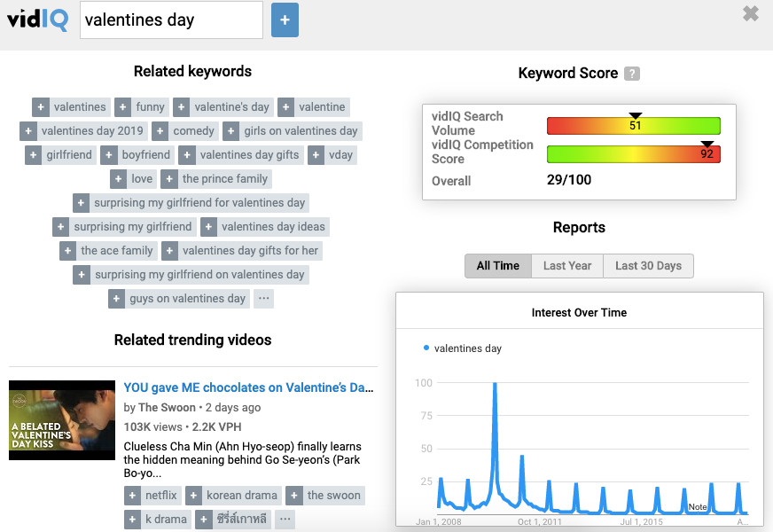Add 'valentines day ideas' plus icon
Viewport: 773px width, 532px height.
tap(208, 227)
